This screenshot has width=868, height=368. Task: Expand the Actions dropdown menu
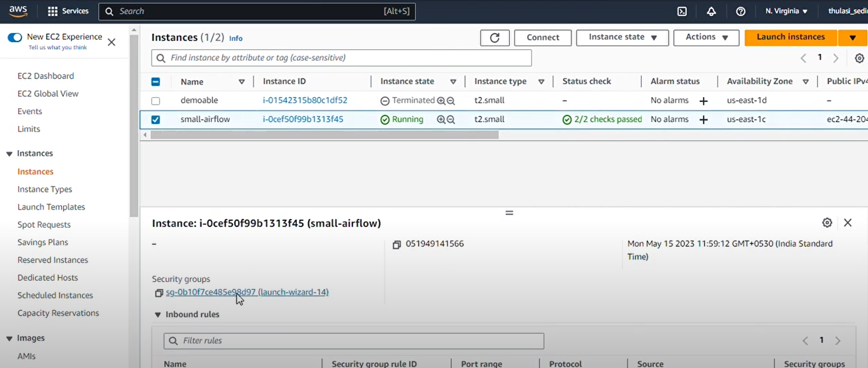pyautogui.click(x=706, y=37)
